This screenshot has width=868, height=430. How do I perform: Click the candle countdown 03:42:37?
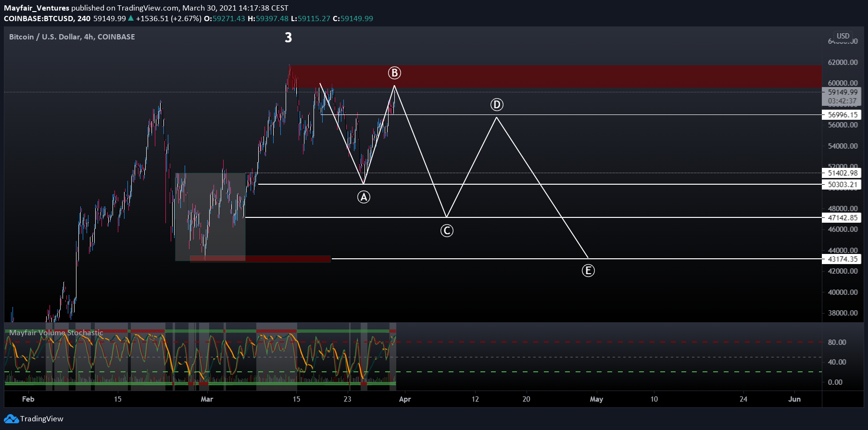tap(842, 101)
